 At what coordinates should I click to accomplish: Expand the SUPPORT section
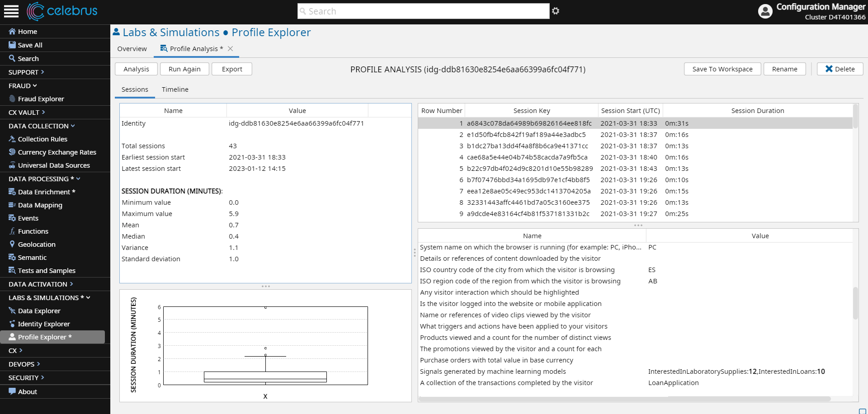click(x=26, y=72)
